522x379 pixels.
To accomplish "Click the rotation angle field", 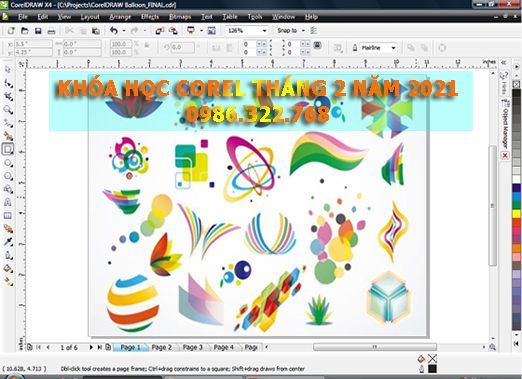I will click(x=182, y=47).
